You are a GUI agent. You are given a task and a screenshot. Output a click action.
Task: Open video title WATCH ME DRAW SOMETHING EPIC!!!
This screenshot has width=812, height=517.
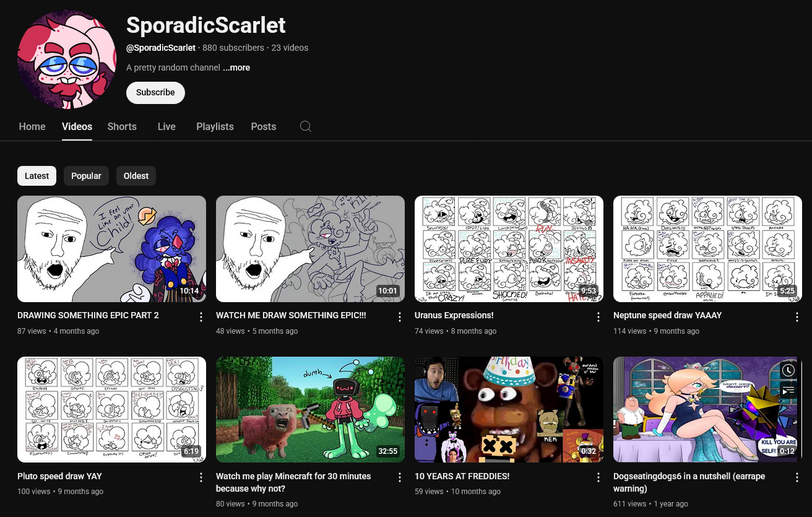(x=291, y=315)
